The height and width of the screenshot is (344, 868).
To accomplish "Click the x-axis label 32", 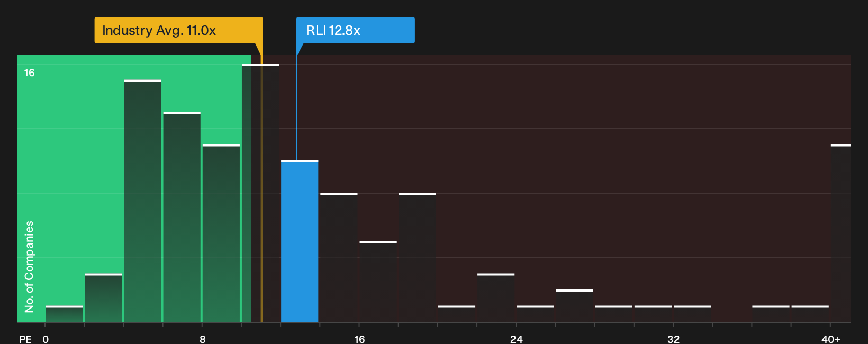I will (673, 339).
